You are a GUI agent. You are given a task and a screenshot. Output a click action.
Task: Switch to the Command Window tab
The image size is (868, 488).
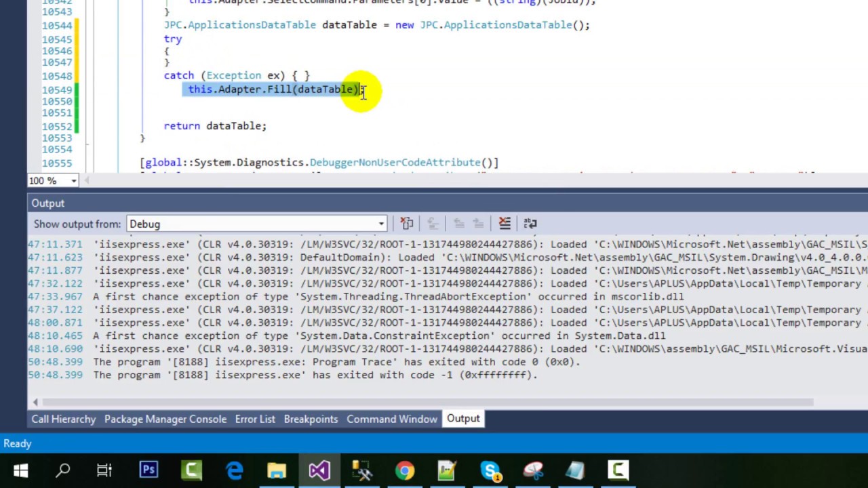[392, 419]
